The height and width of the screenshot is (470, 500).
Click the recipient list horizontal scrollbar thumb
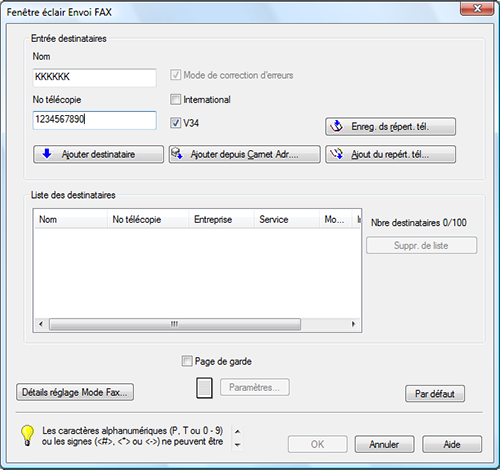coord(175,324)
